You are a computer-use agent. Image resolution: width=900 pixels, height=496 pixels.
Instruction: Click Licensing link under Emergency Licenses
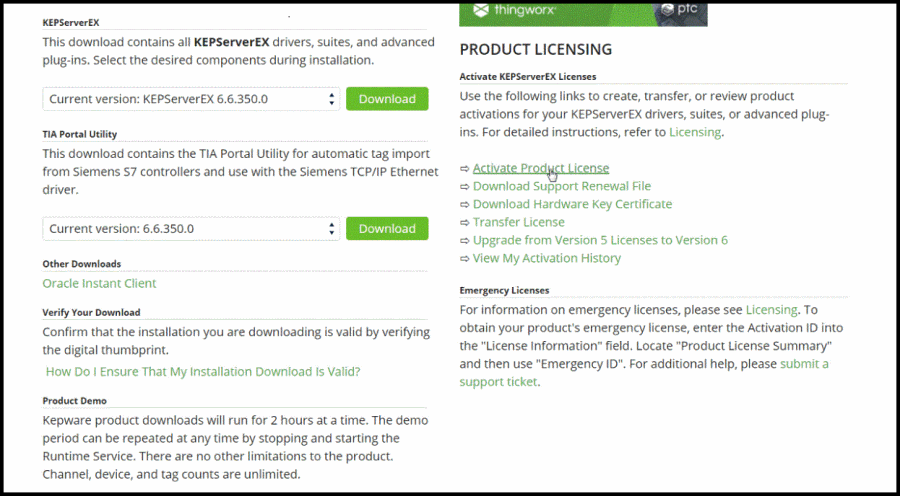771,310
